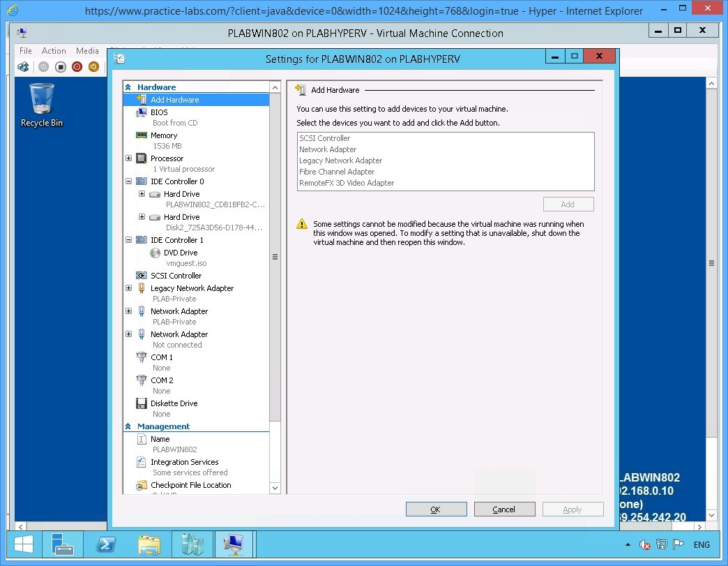Expand the Processor tree node
The image size is (728, 566).
(x=128, y=158)
